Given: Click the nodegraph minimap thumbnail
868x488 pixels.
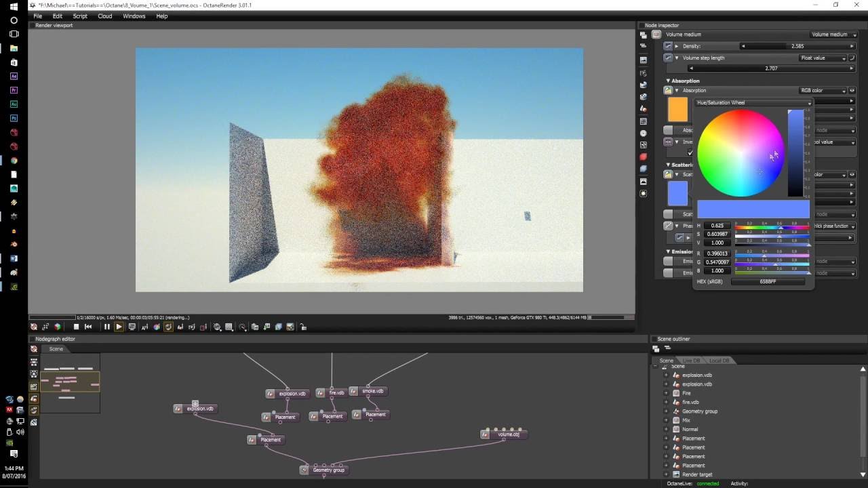Looking at the screenshot, I should (x=70, y=383).
